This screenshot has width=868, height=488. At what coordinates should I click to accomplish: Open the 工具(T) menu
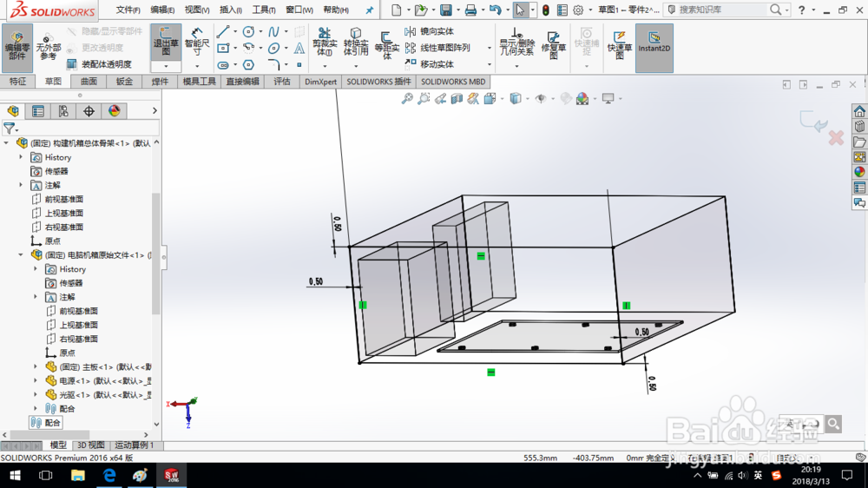[x=264, y=10]
